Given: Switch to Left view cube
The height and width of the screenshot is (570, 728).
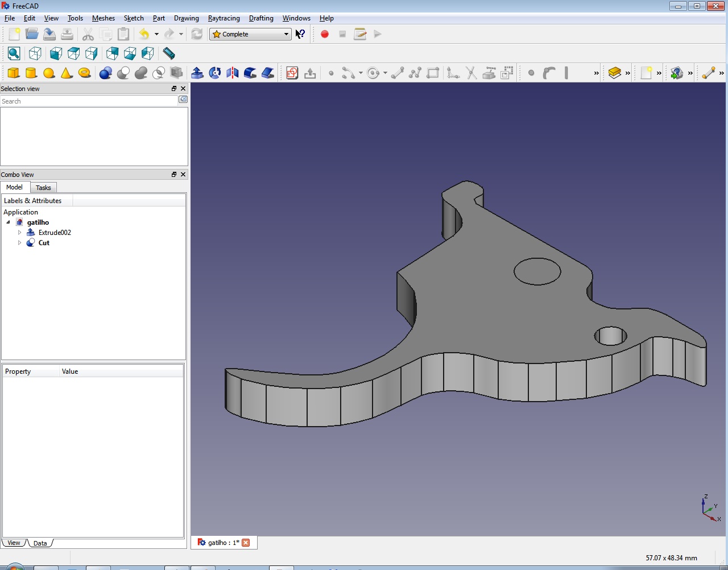Looking at the screenshot, I should [148, 53].
